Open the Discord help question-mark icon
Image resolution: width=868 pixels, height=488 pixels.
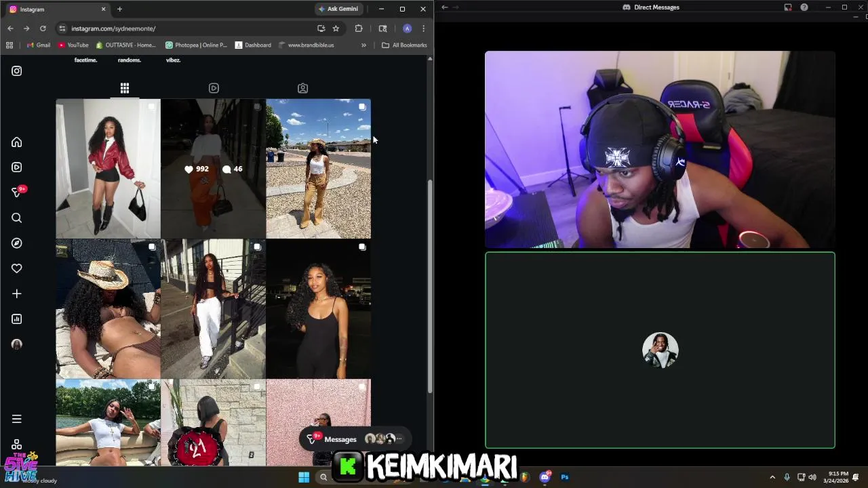(x=804, y=7)
